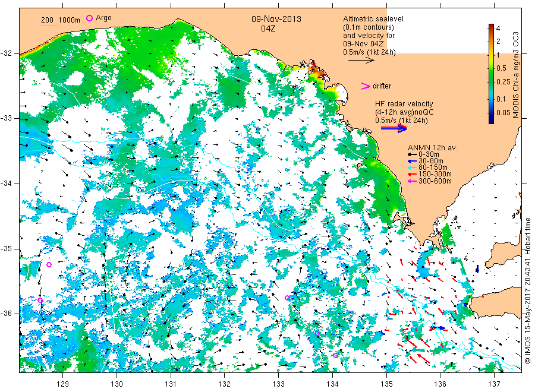Click the 'Altimetric sealevel' legend text
The image size is (535, 392).
(x=373, y=19)
